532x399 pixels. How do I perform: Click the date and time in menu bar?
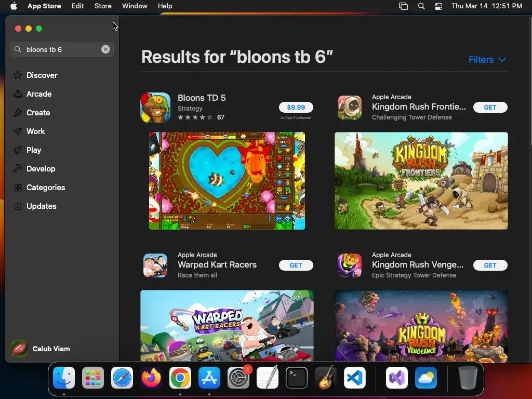[486, 6]
